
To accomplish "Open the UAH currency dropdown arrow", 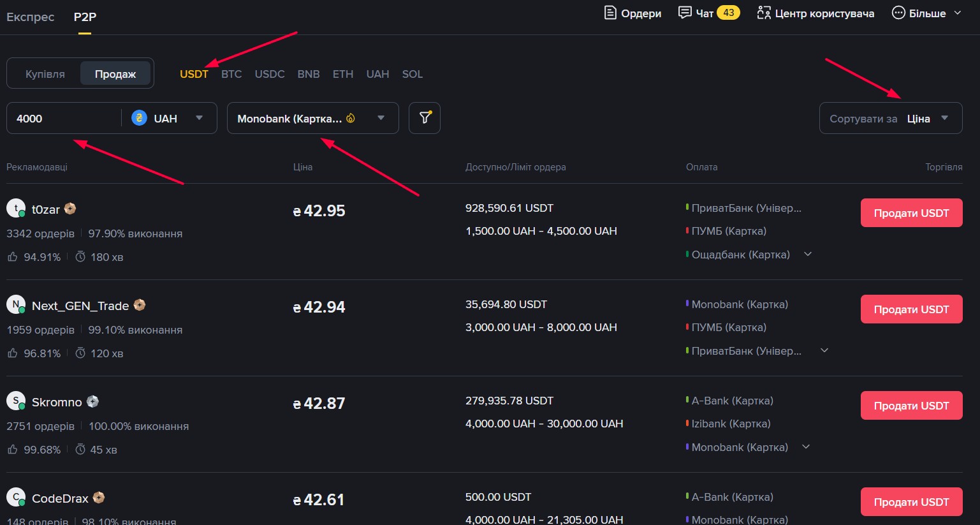I will (x=200, y=118).
